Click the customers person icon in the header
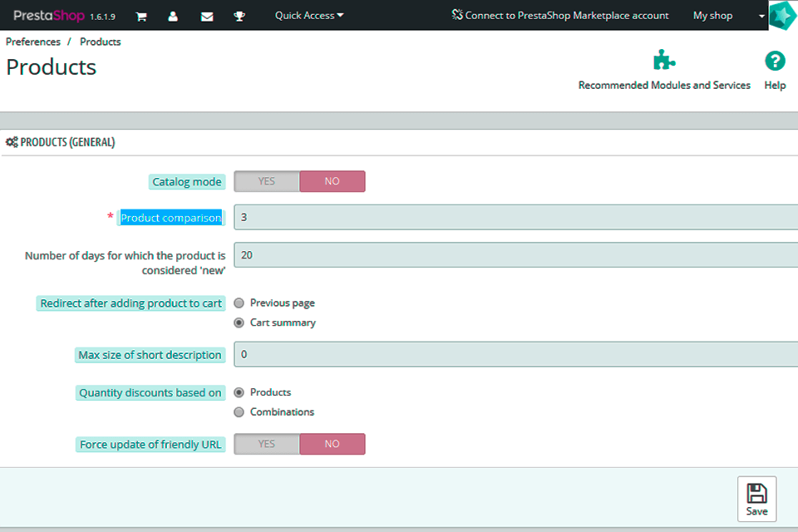798x532 pixels. [174, 15]
